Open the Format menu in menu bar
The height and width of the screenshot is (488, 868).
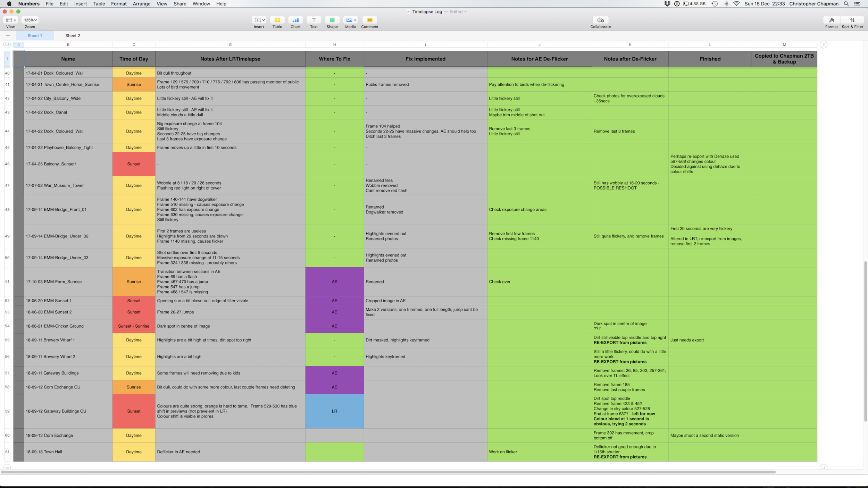pos(118,4)
